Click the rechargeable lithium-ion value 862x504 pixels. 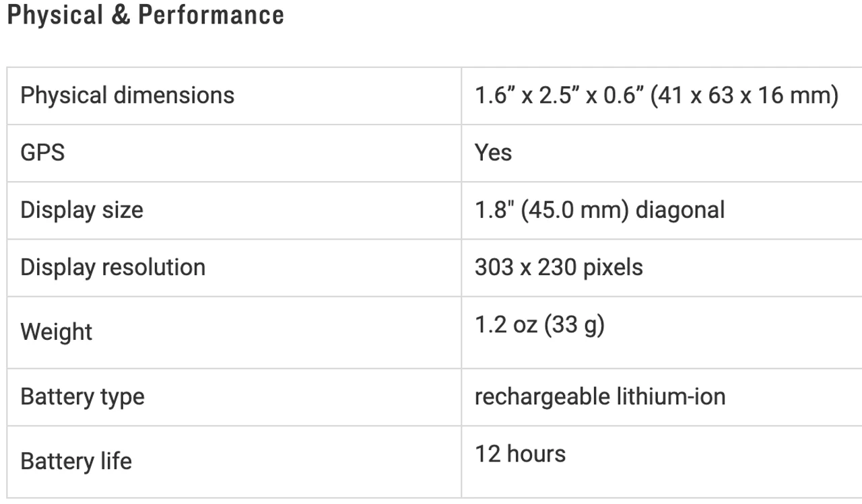(599, 396)
